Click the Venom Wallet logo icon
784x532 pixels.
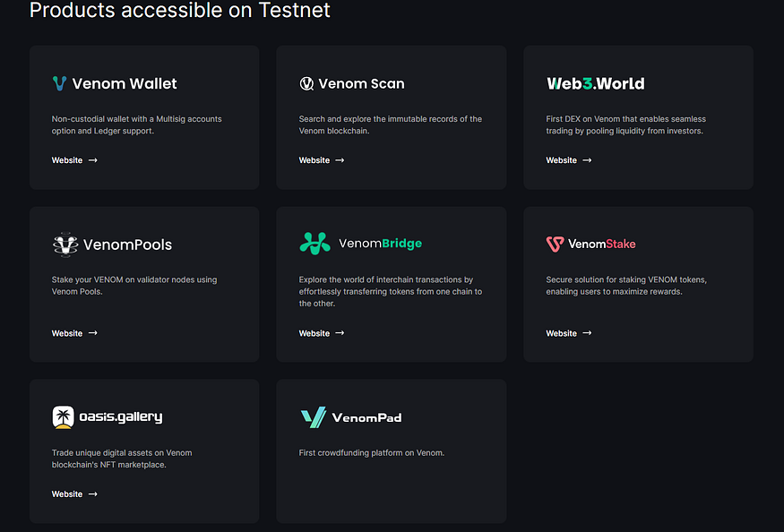[60, 83]
